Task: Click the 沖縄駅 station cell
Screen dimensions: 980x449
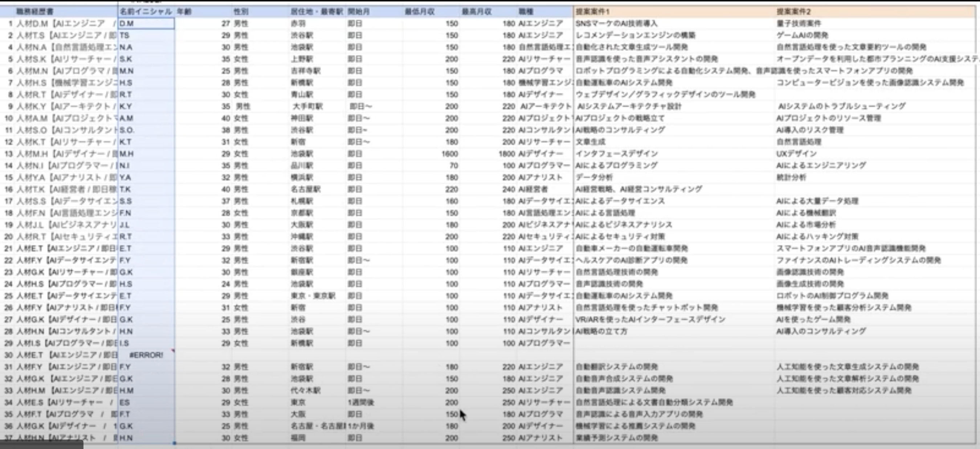Action: click(302, 236)
